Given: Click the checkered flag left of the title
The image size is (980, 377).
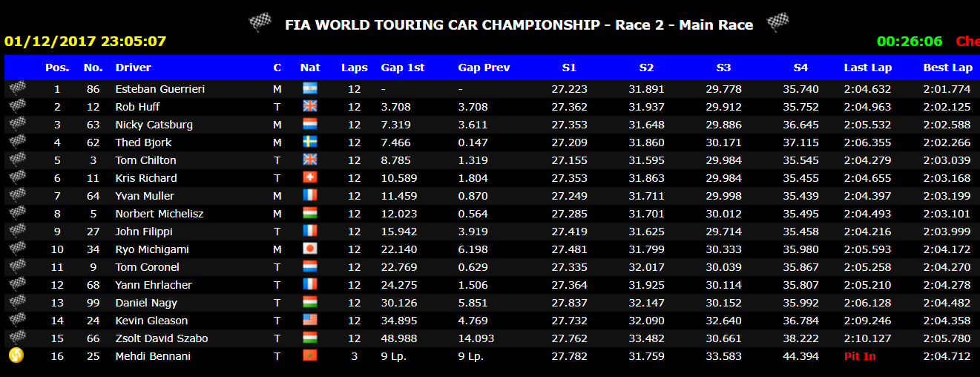Looking at the screenshot, I should point(260,23).
